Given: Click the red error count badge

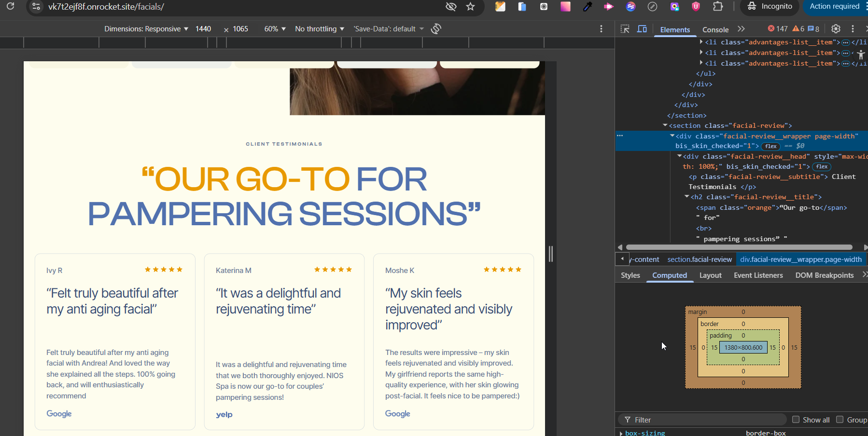Looking at the screenshot, I should coord(778,29).
